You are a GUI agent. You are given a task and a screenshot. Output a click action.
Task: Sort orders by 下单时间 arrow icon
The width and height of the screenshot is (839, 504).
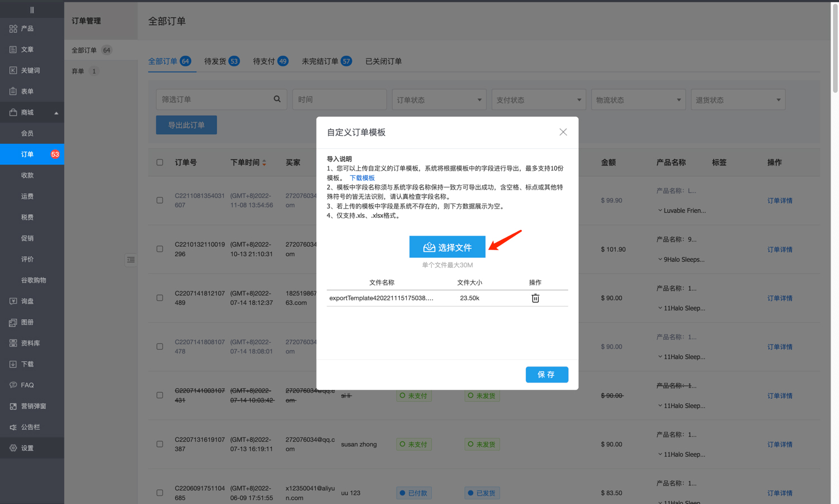tap(264, 163)
